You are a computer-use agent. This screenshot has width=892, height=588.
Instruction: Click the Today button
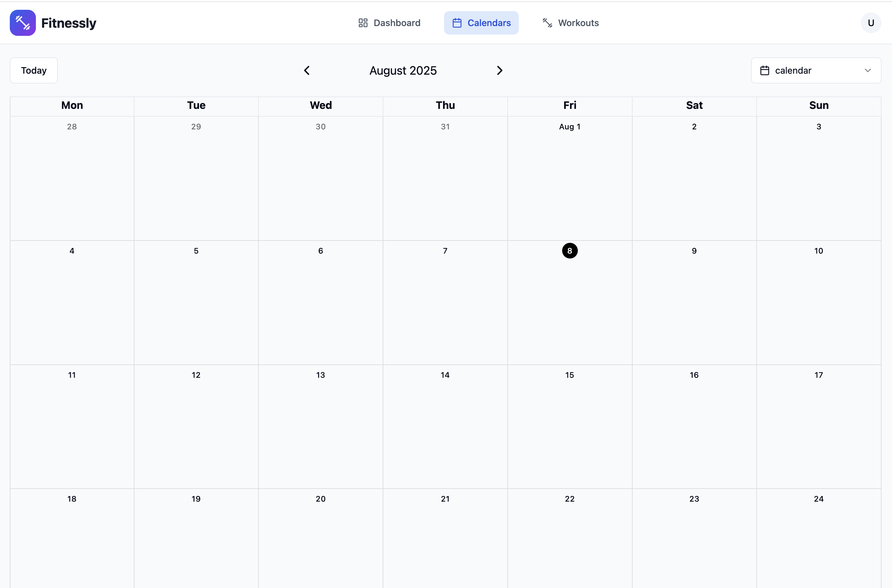pos(33,70)
